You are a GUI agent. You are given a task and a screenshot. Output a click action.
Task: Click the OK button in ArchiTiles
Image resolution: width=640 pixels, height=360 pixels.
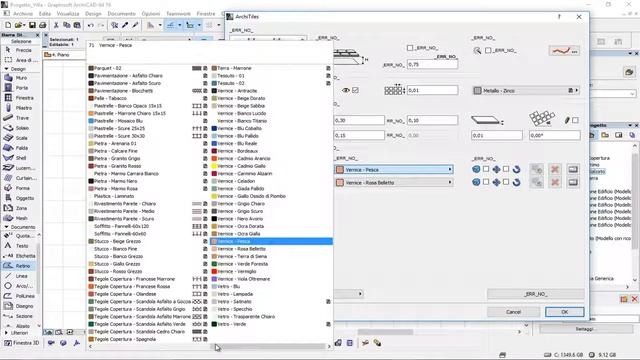(x=564, y=312)
